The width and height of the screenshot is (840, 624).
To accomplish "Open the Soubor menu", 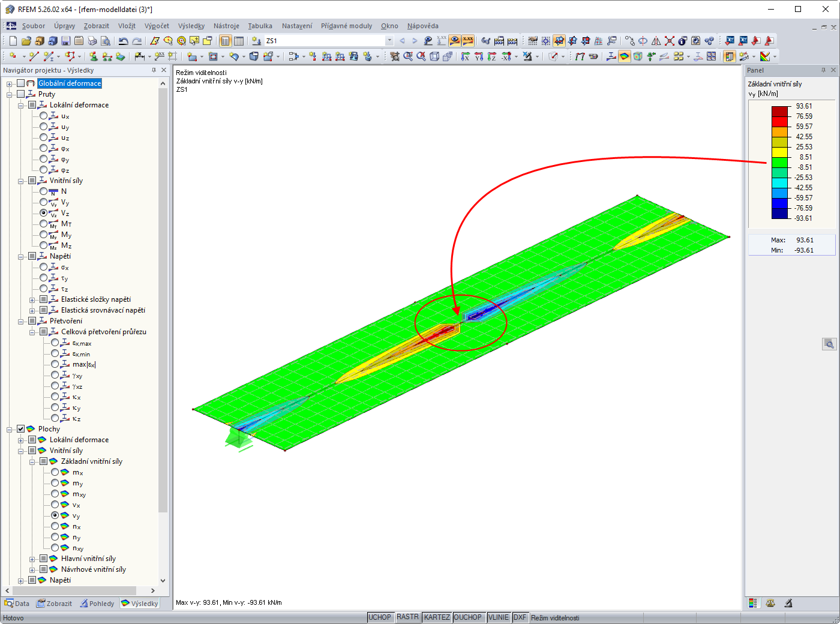I will 34,26.
